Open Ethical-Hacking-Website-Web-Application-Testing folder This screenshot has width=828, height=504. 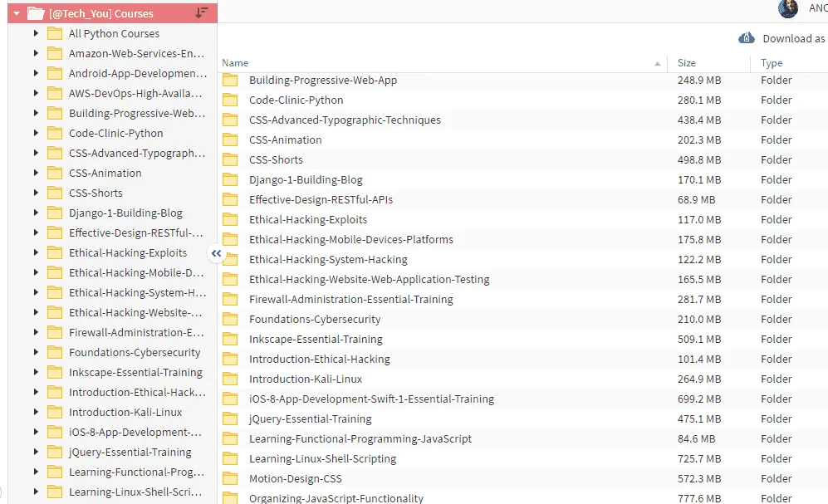369,279
